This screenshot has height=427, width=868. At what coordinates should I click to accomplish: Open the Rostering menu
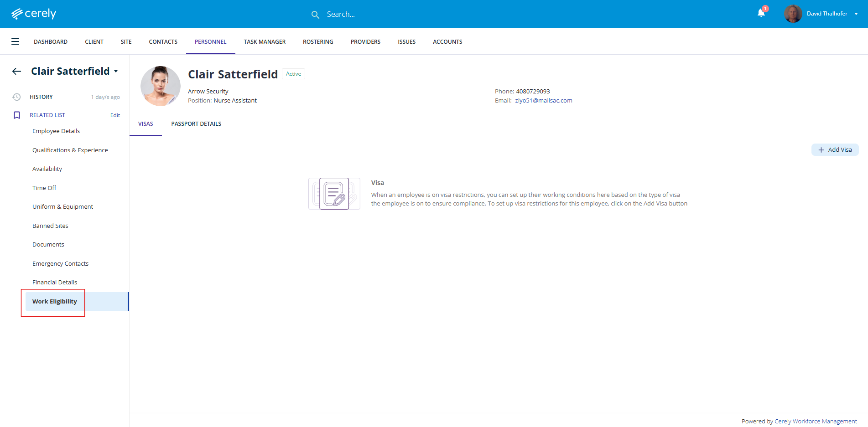click(x=318, y=42)
